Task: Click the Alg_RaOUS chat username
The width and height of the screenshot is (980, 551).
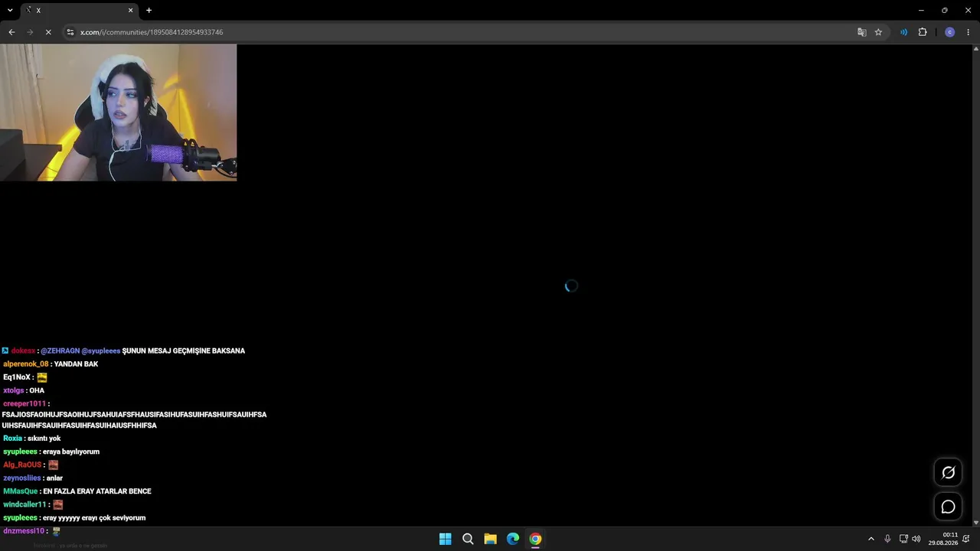Action: [22, 465]
